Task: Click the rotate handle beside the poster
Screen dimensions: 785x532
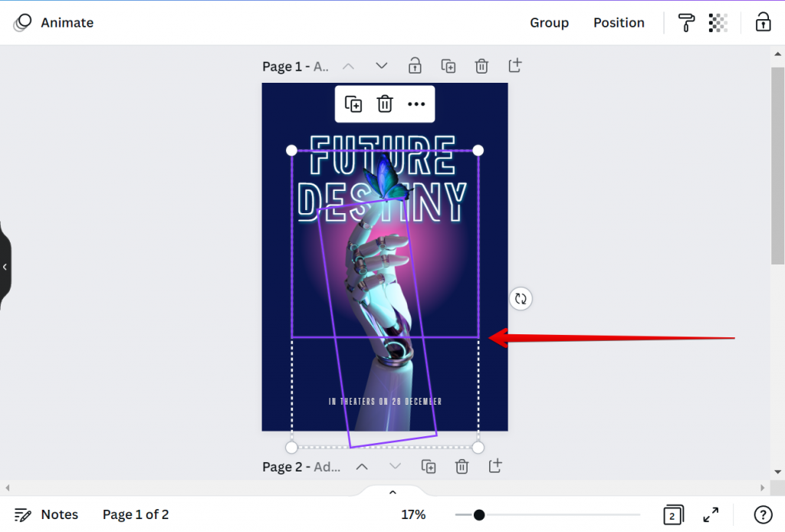Action: tap(521, 299)
